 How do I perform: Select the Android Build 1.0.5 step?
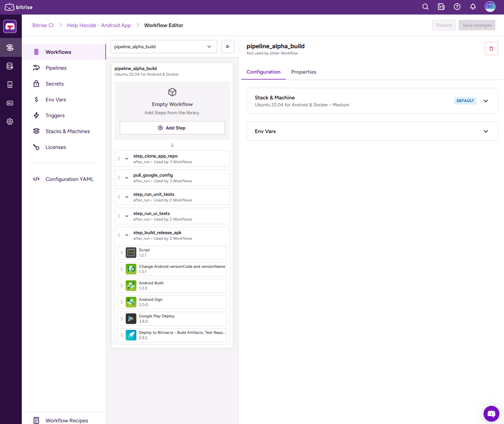click(x=172, y=286)
